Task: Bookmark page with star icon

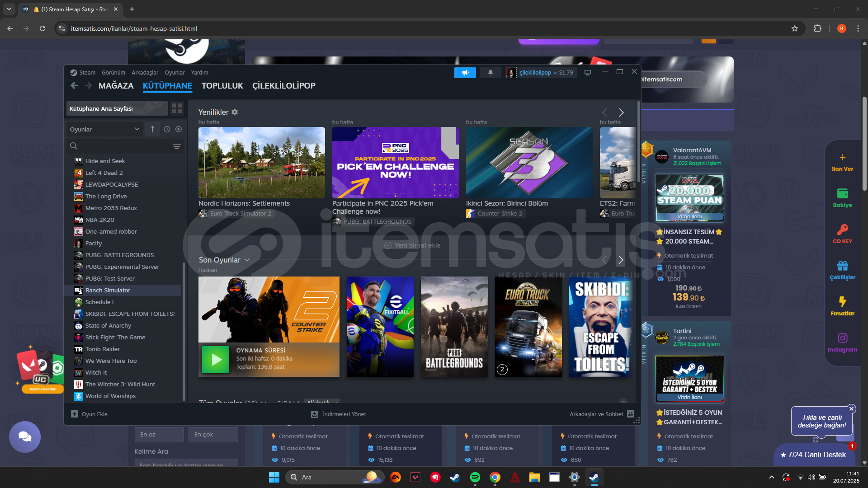Action: (x=795, y=28)
